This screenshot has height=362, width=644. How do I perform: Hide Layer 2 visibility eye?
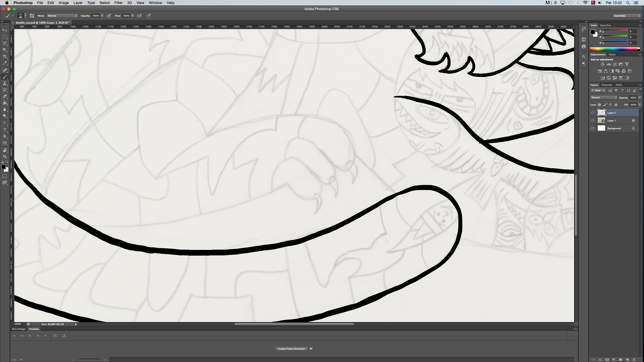point(593,113)
